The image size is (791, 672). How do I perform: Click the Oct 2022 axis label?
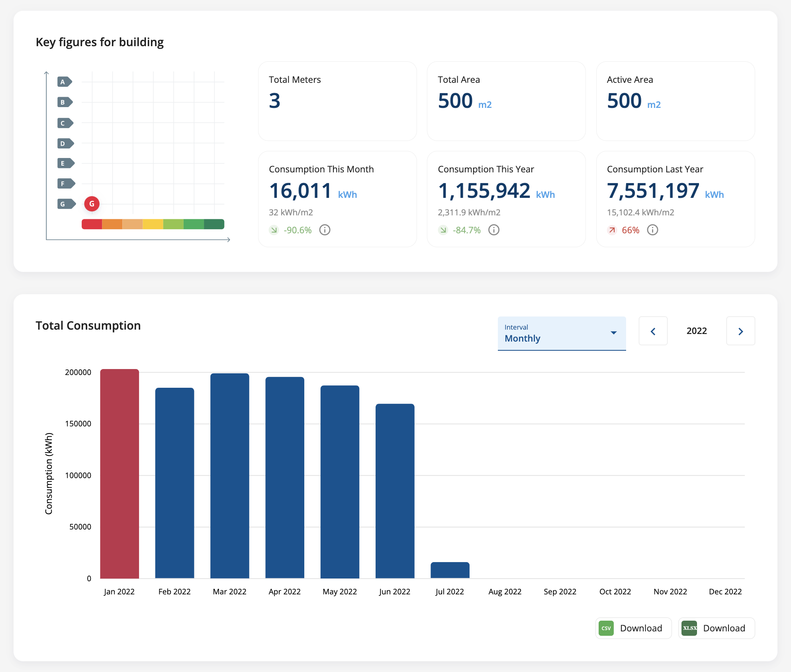tap(615, 592)
